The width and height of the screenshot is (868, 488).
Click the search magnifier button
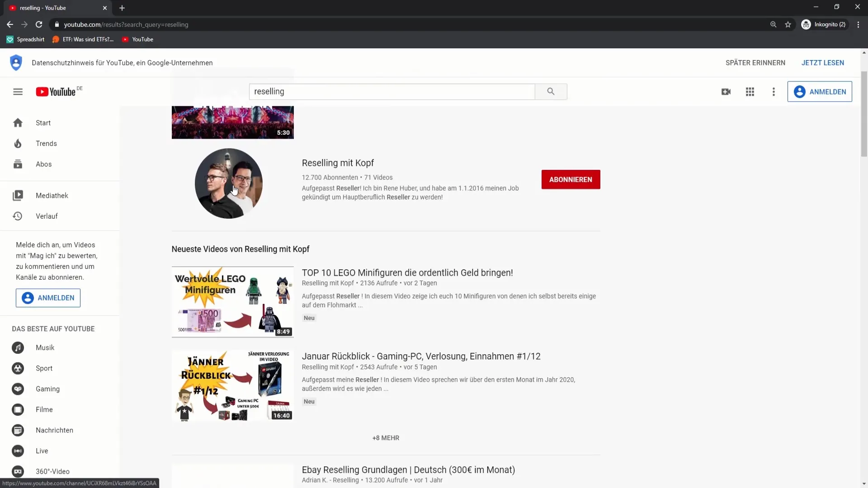(551, 92)
